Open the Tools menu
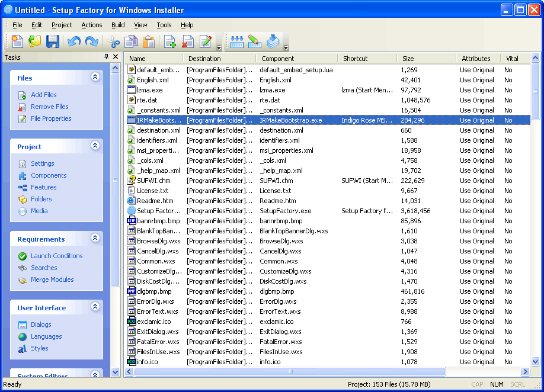544x392 pixels. 164,25
